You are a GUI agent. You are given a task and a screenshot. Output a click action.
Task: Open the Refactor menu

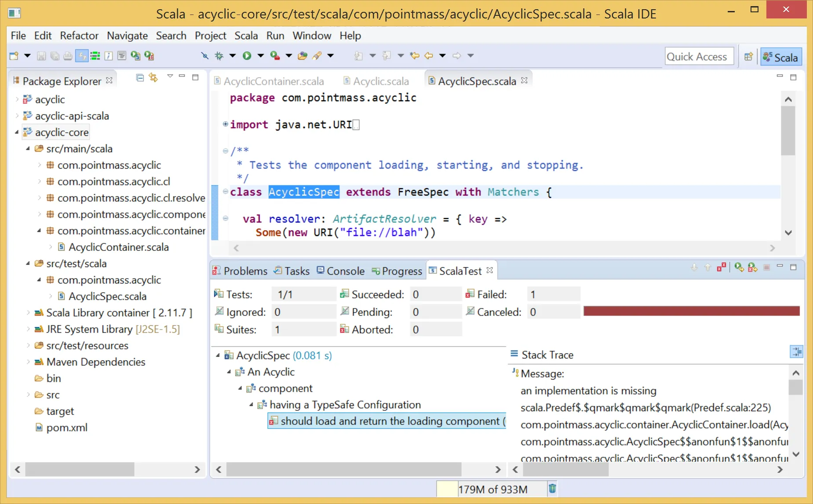tap(79, 36)
